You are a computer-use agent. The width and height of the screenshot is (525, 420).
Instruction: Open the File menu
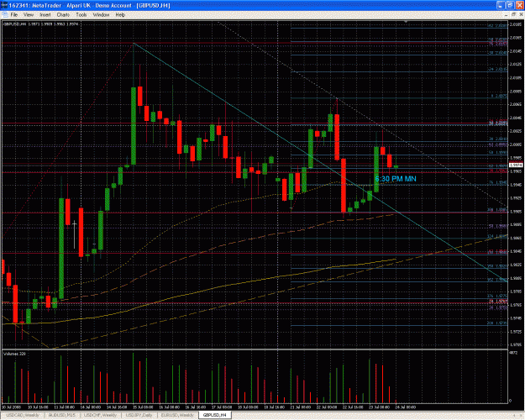(x=14, y=15)
